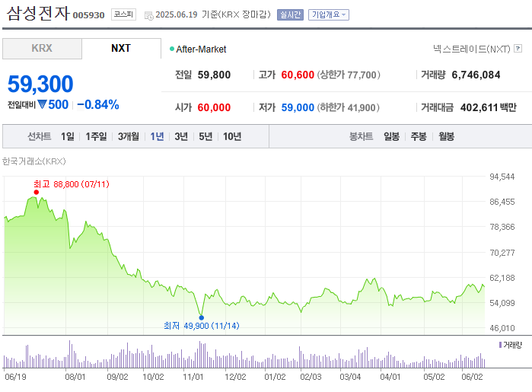Click the 선차트 label
Viewport: 532px width, 392px height.
tap(40, 136)
